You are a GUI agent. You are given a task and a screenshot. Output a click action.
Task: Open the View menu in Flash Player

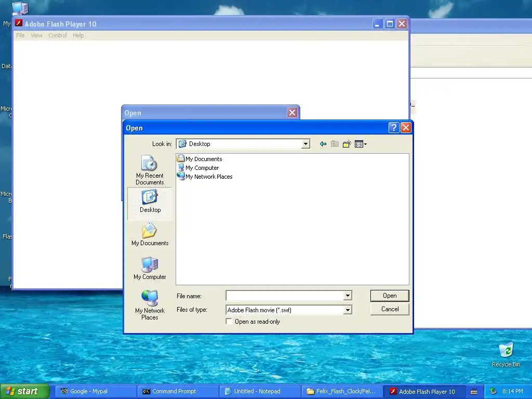point(36,35)
